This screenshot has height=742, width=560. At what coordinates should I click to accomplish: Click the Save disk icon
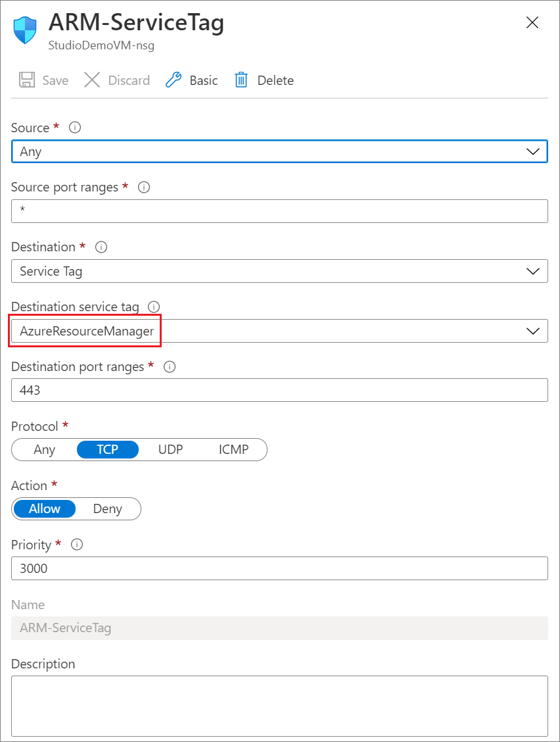[x=26, y=80]
